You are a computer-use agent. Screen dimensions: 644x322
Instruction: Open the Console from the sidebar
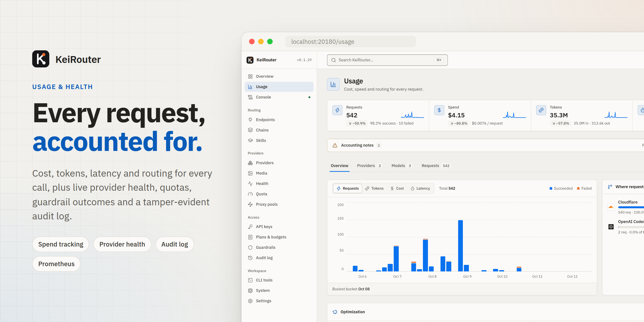(x=279, y=97)
